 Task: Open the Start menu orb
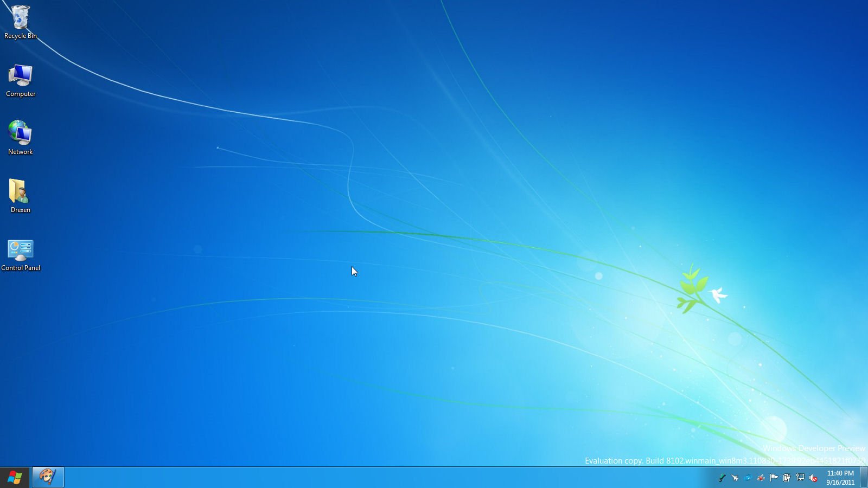(x=15, y=478)
